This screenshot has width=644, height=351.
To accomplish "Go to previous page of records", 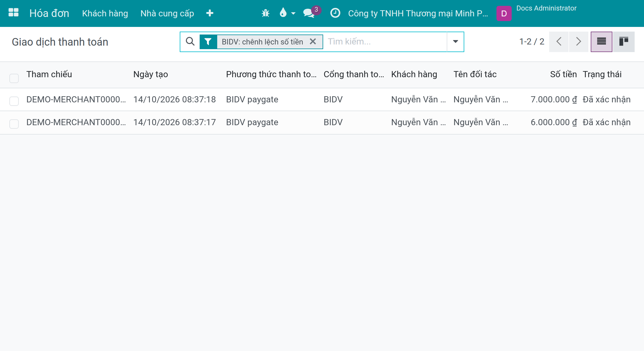I will (x=559, y=42).
